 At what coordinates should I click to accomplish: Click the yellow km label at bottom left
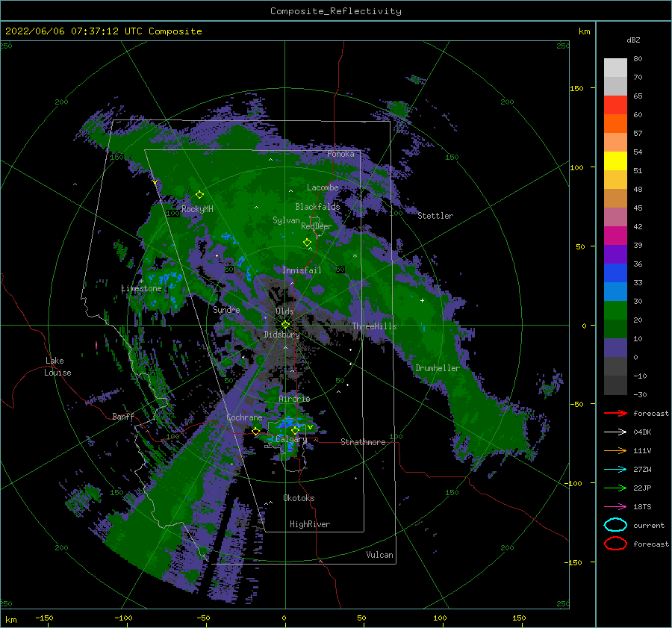pyautogui.click(x=10, y=620)
